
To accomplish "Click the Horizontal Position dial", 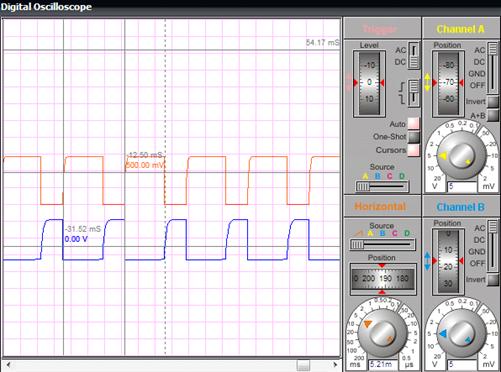I will [383, 279].
